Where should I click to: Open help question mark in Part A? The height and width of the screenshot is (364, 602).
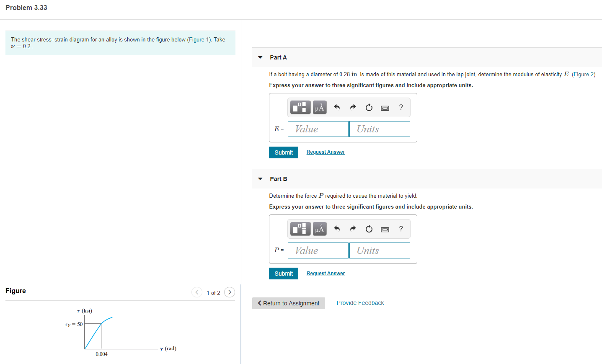tap(401, 108)
